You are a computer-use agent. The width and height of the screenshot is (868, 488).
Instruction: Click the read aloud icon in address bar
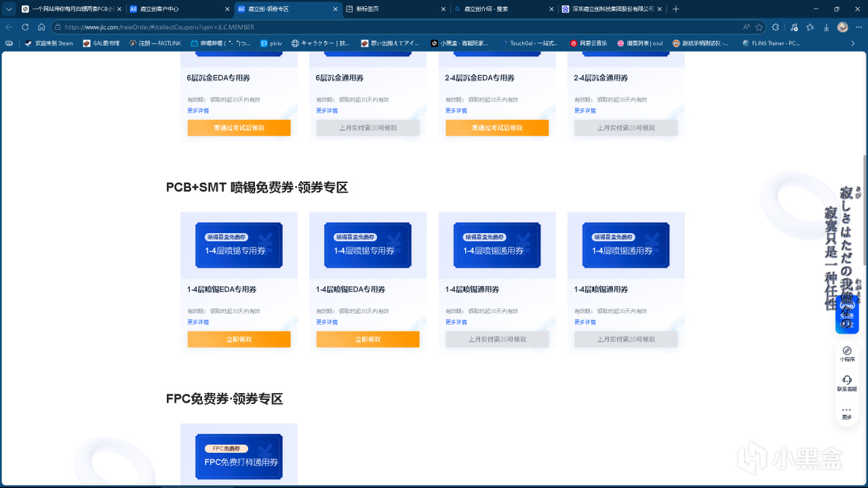click(x=746, y=27)
